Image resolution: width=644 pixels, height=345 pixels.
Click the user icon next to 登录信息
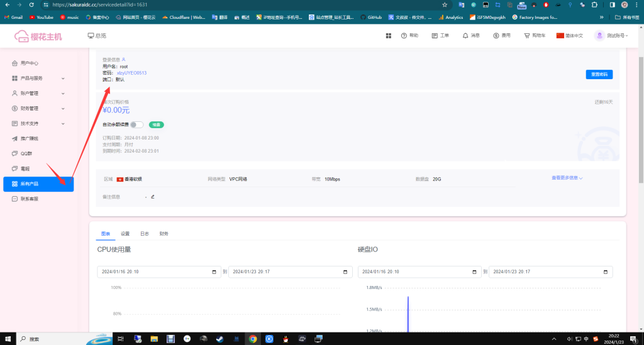click(123, 60)
